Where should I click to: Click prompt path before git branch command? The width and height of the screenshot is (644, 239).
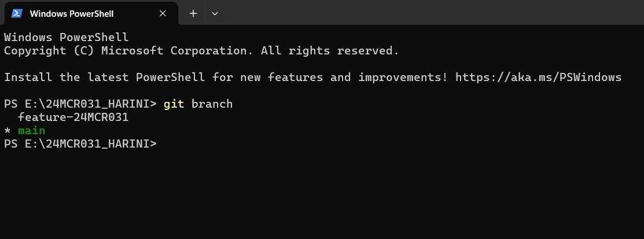pyautogui.click(x=80, y=104)
